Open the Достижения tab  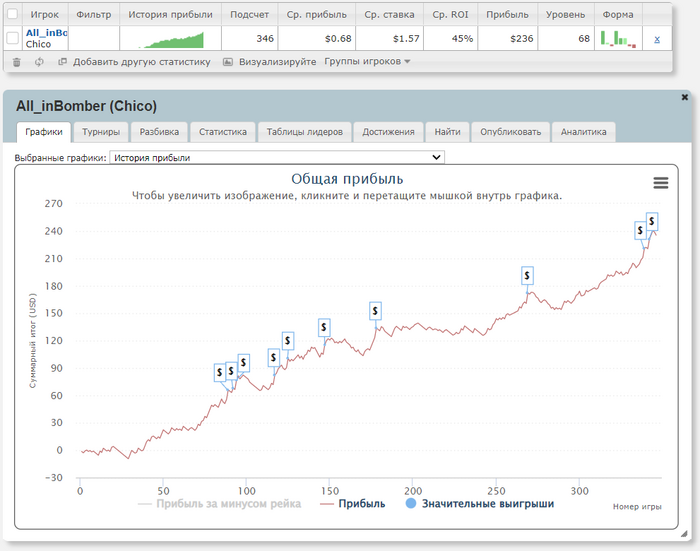[x=388, y=132]
